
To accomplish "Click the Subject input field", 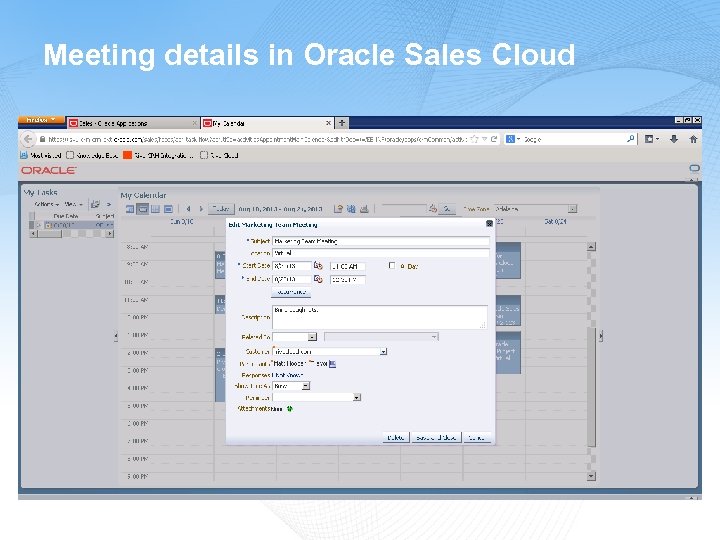I will (381, 241).
